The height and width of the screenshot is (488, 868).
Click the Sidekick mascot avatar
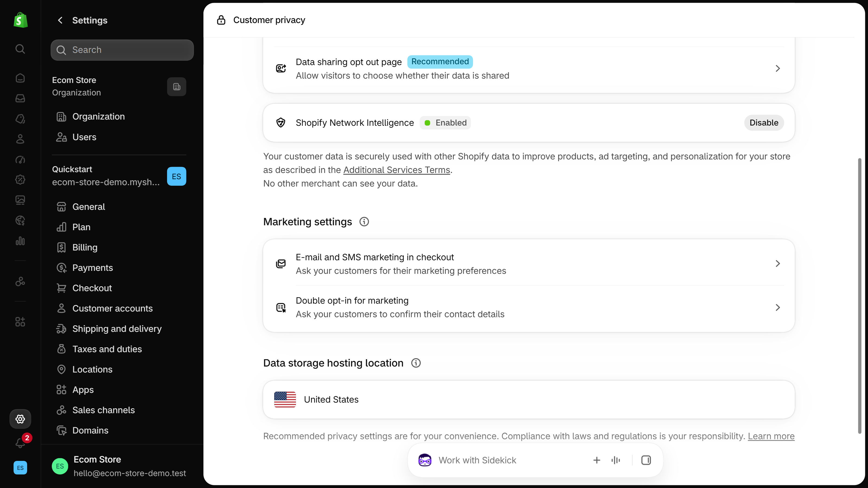pos(425,460)
